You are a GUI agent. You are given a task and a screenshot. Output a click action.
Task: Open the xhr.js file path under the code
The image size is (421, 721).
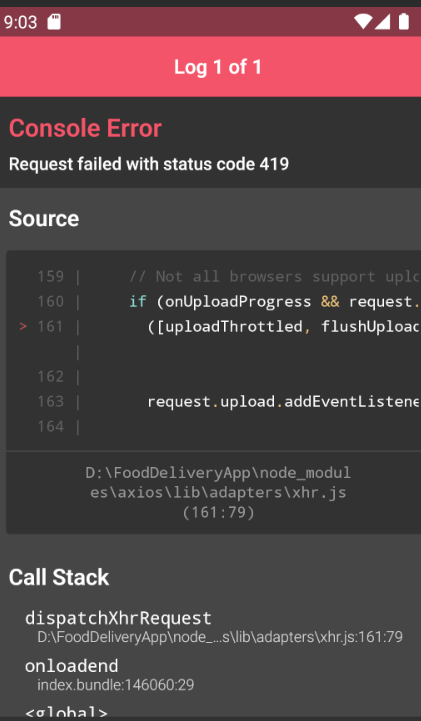click(x=218, y=492)
